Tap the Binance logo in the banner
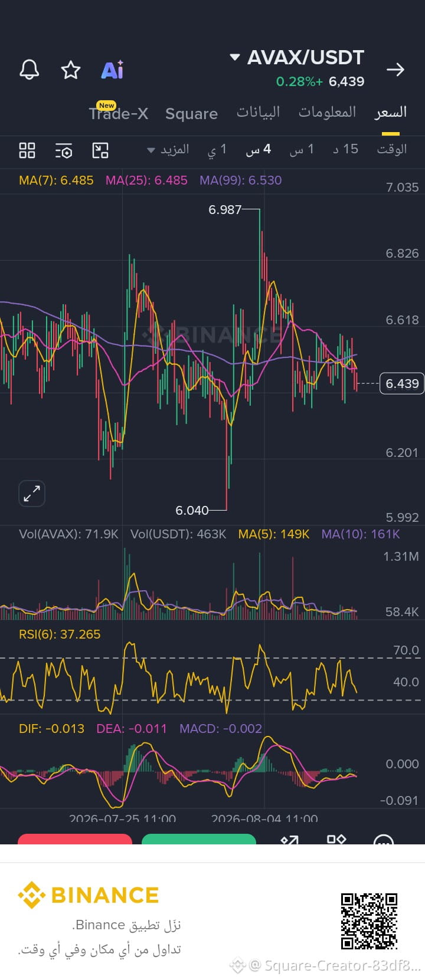 click(x=89, y=895)
